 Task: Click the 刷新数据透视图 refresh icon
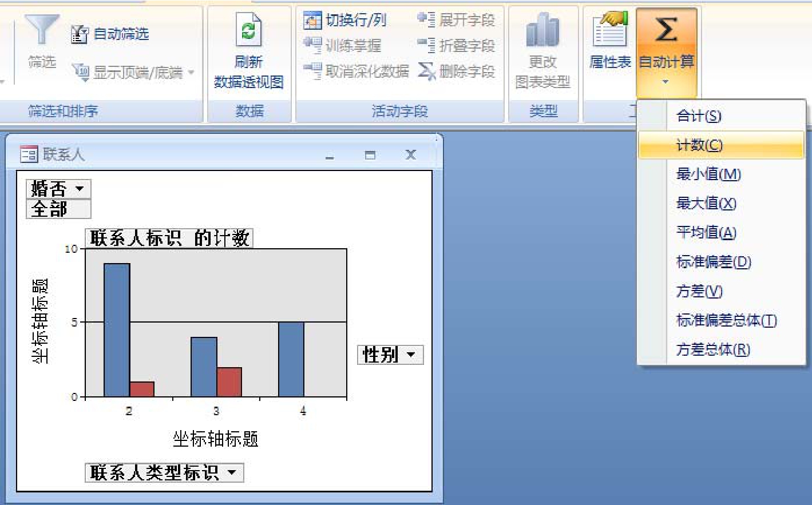click(x=248, y=30)
